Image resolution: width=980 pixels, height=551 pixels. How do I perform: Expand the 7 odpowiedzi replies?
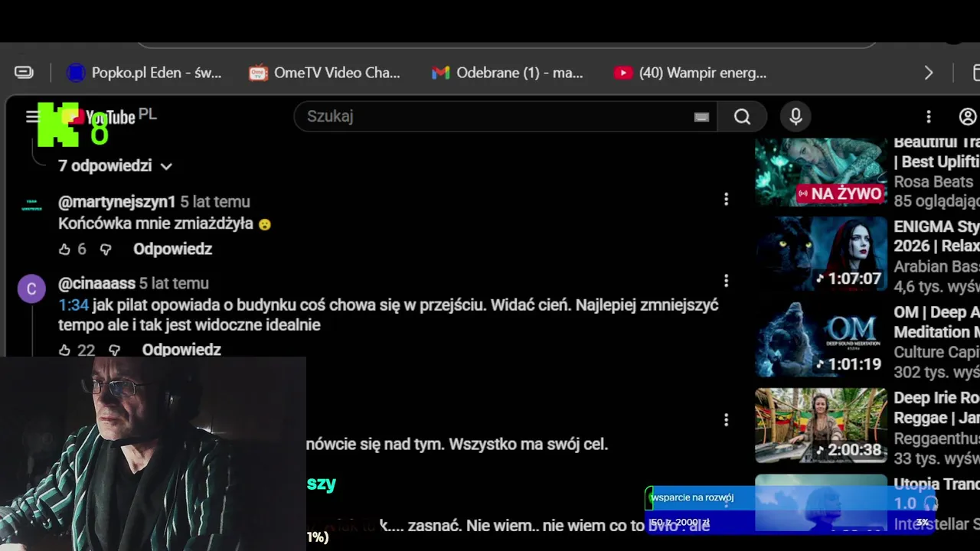(116, 166)
